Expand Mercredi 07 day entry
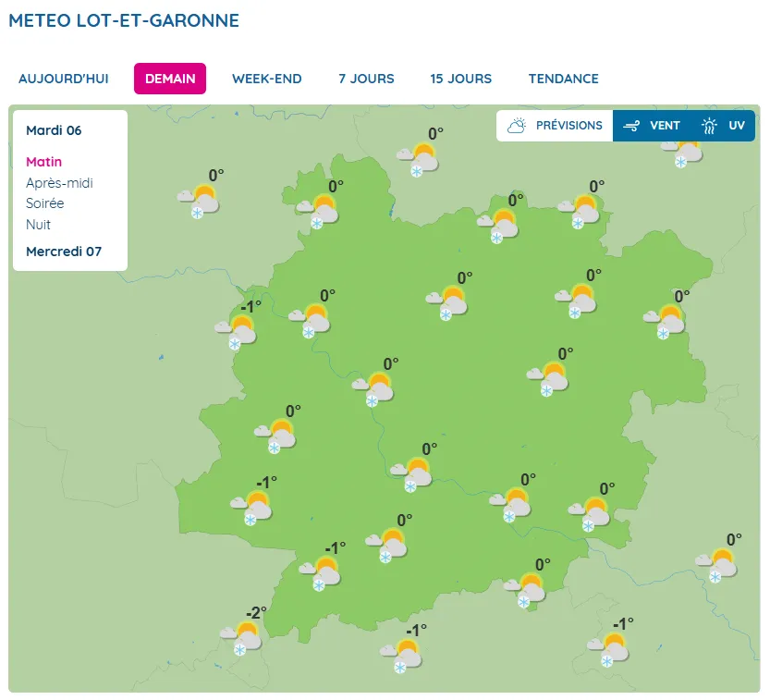Viewport: 770px width, 700px height. tap(64, 252)
